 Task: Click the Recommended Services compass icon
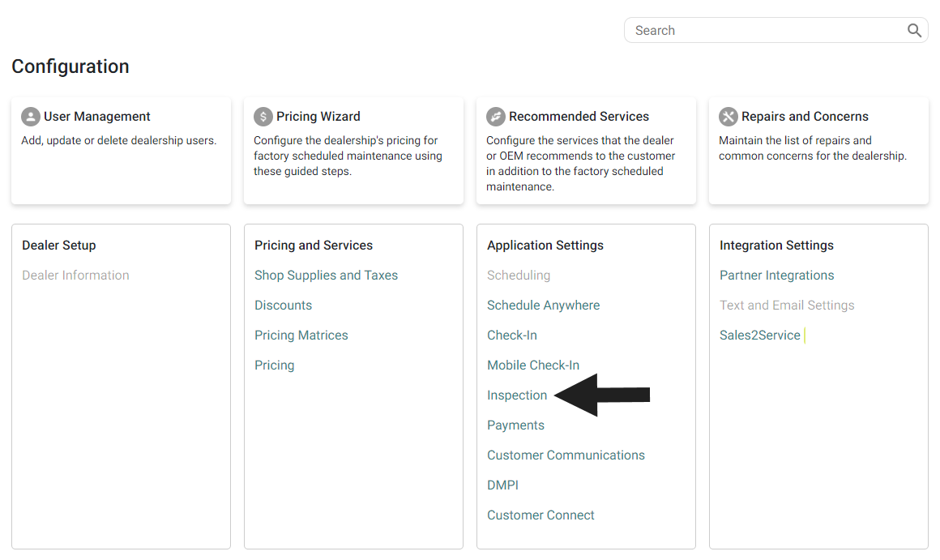pyautogui.click(x=495, y=116)
